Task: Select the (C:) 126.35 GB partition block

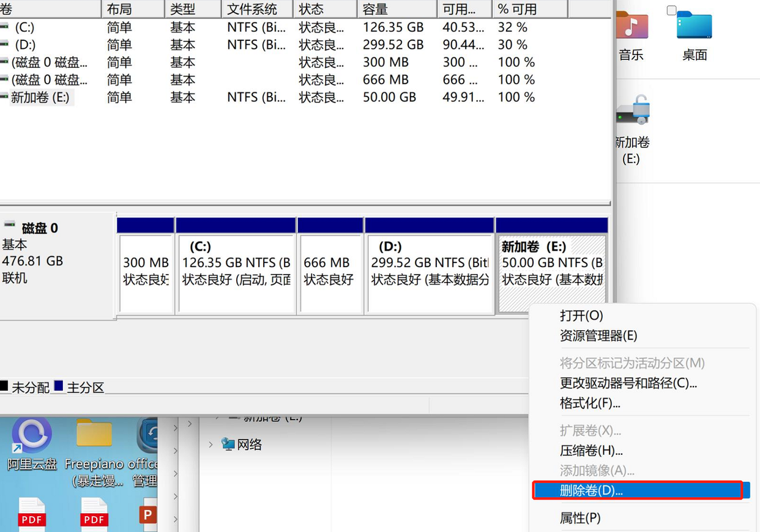Action: [x=236, y=266]
